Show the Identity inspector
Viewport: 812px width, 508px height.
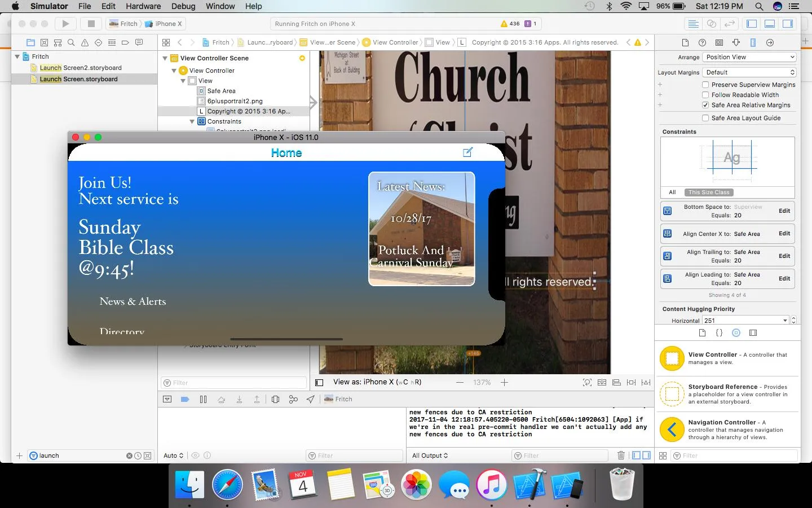click(x=719, y=42)
